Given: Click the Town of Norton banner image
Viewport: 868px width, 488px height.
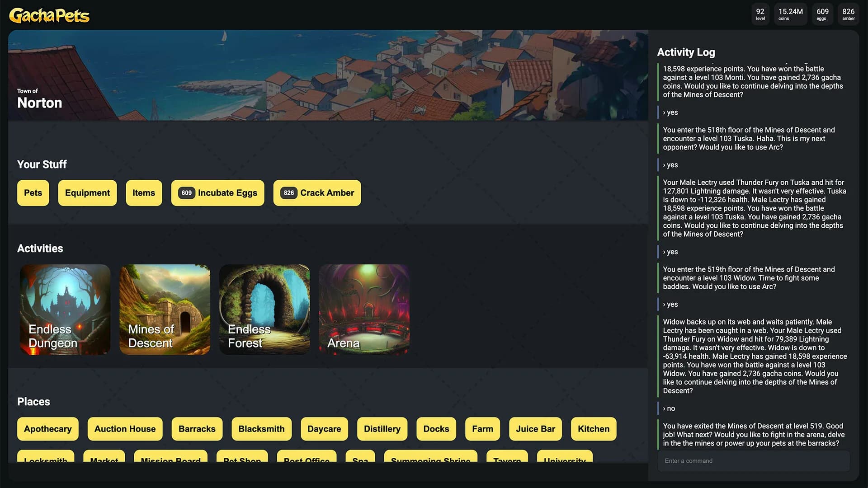Looking at the screenshot, I should (x=328, y=75).
